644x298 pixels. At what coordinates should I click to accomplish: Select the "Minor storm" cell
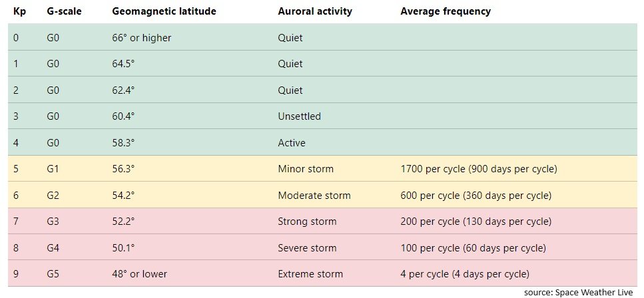306,169
